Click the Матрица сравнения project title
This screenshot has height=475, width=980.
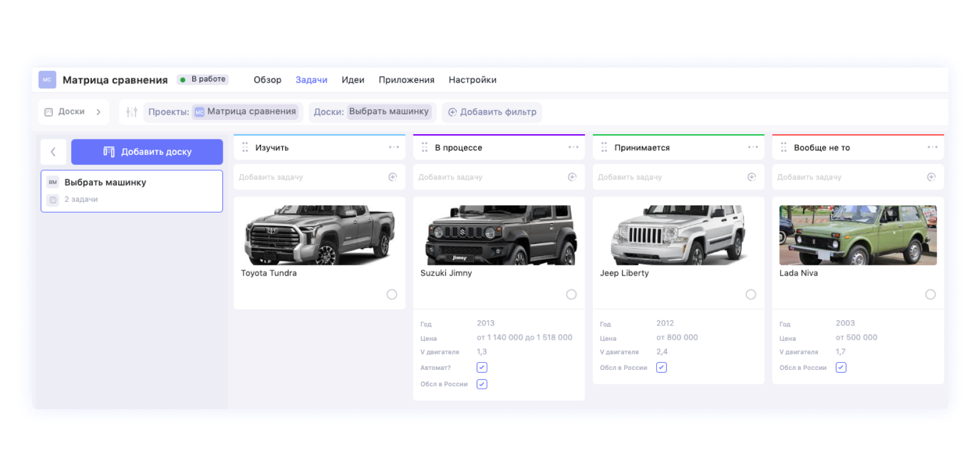point(115,80)
